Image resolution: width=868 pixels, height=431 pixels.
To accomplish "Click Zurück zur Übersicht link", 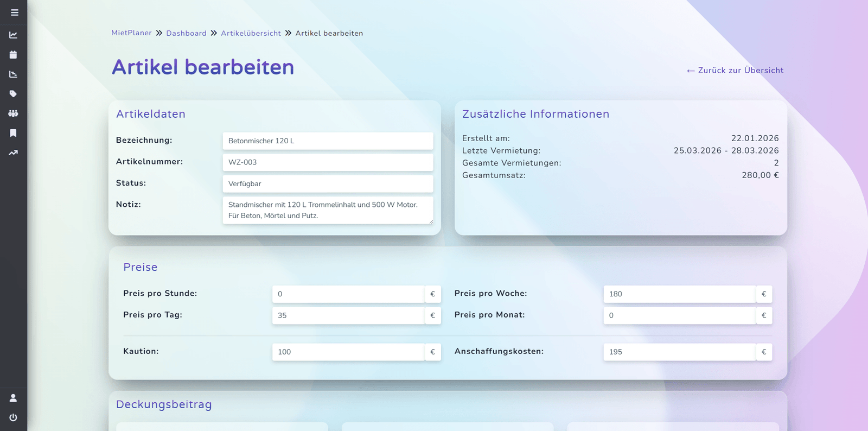I will [x=735, y=71].
